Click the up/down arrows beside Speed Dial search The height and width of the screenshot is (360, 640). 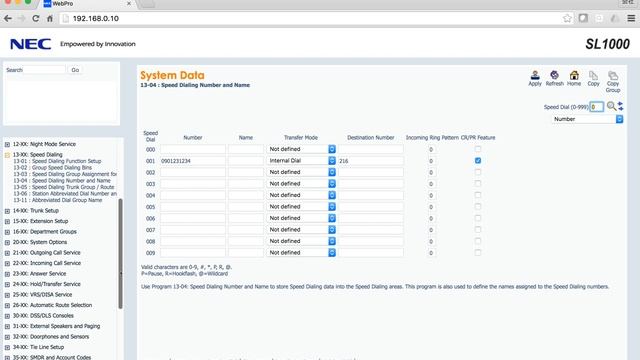point(620,106)
